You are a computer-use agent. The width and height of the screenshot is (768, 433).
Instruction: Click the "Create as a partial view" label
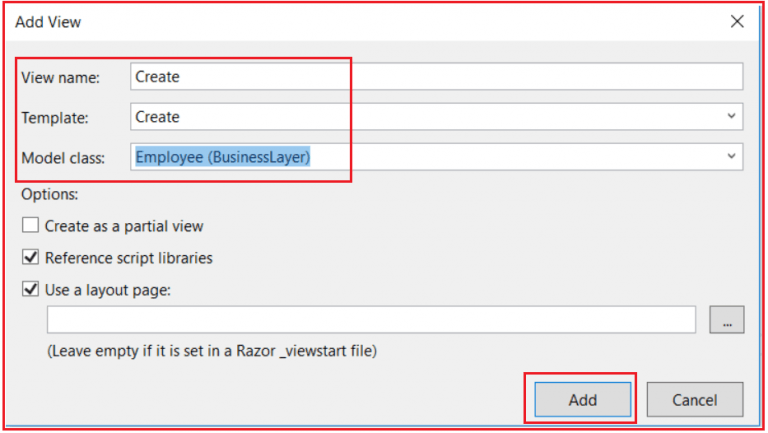point(124,226)
